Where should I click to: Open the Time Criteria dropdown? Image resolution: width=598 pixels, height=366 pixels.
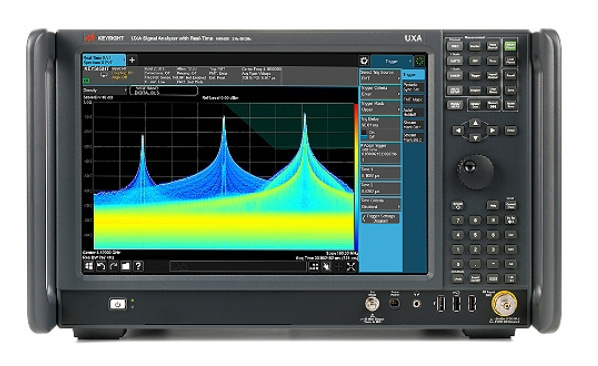(380, 204)
